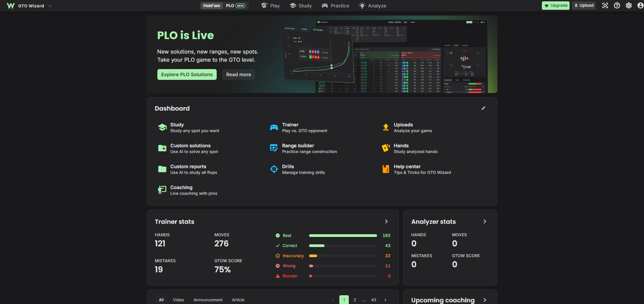The width and height of the screenshot is (644, 304).
Task: Click the Inaccuracy moves progress bar
Action: tap(343, 256)
